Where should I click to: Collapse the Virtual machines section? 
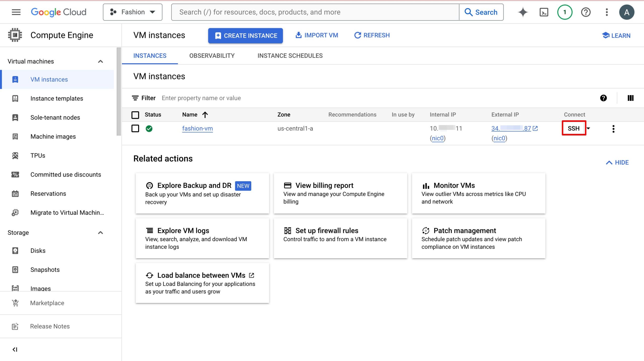(x=100, y=62)
